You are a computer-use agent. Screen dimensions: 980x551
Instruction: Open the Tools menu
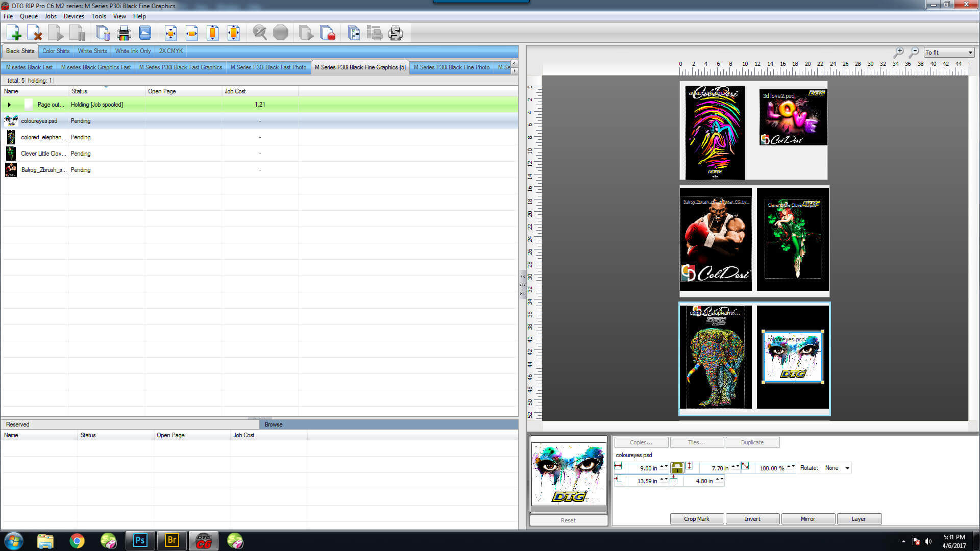(99, 16)
